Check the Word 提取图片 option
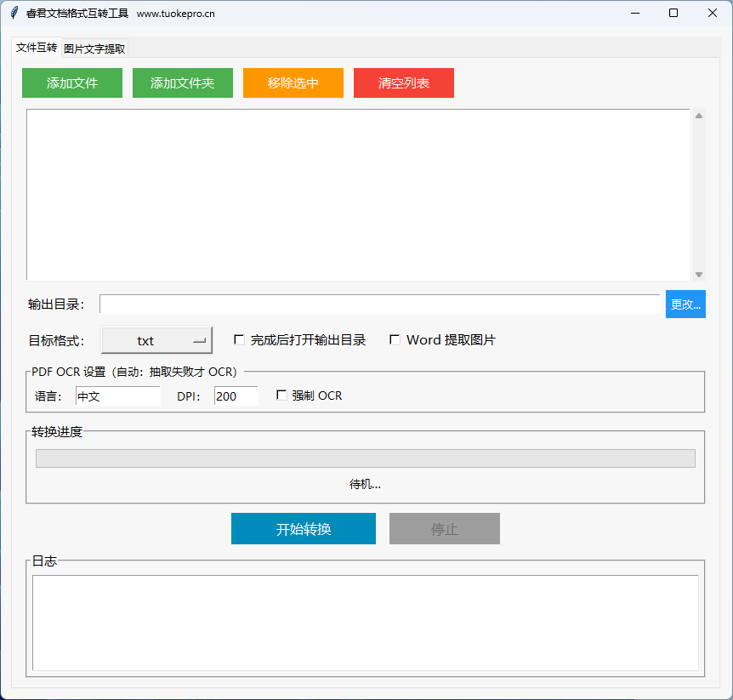Image resolution: width=733 pixels, height=700 pixels. pyautogui.click(x=395, y=339)
